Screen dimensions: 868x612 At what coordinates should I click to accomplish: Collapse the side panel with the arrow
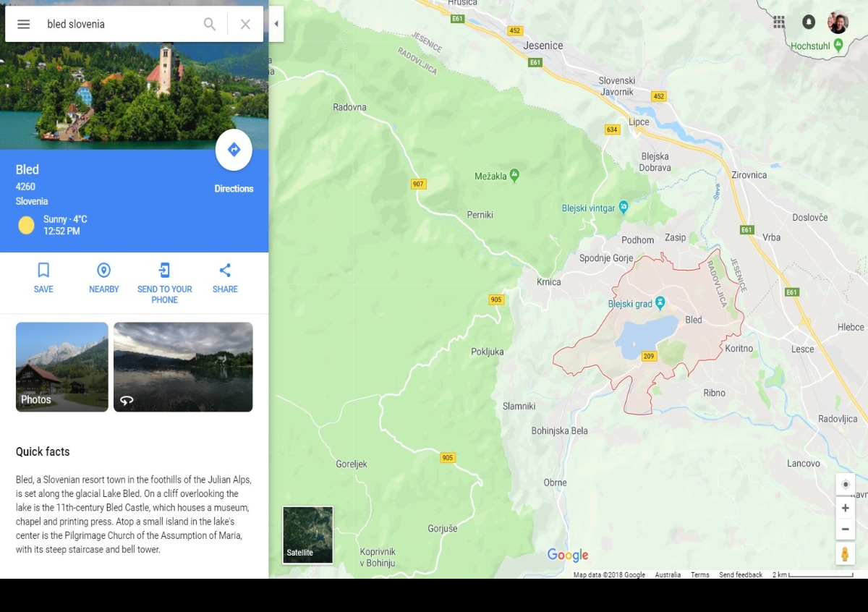(276, 24)
